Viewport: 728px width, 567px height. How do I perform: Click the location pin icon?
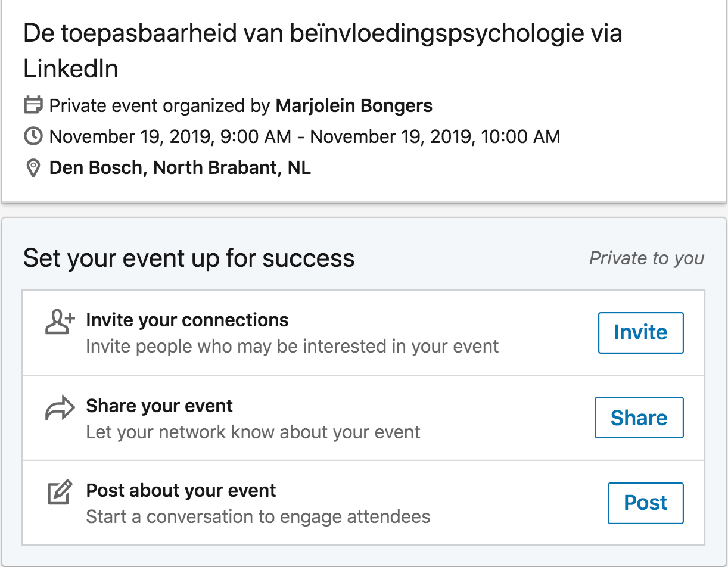(33, 168)
